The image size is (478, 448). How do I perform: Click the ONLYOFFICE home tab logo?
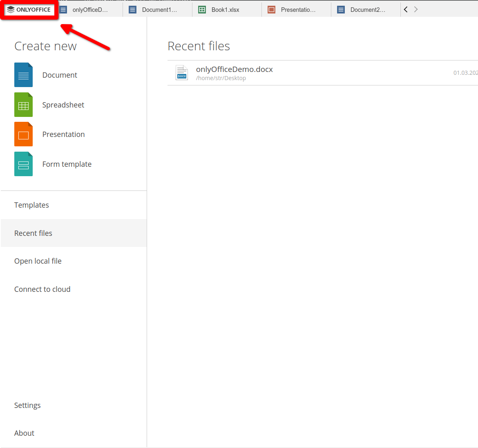tap(29, 10)
